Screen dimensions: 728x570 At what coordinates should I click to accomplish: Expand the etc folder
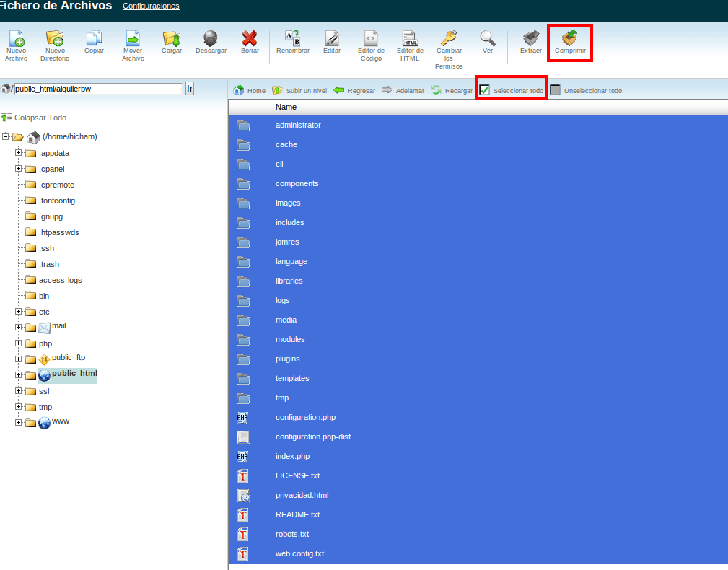point(19,312)
